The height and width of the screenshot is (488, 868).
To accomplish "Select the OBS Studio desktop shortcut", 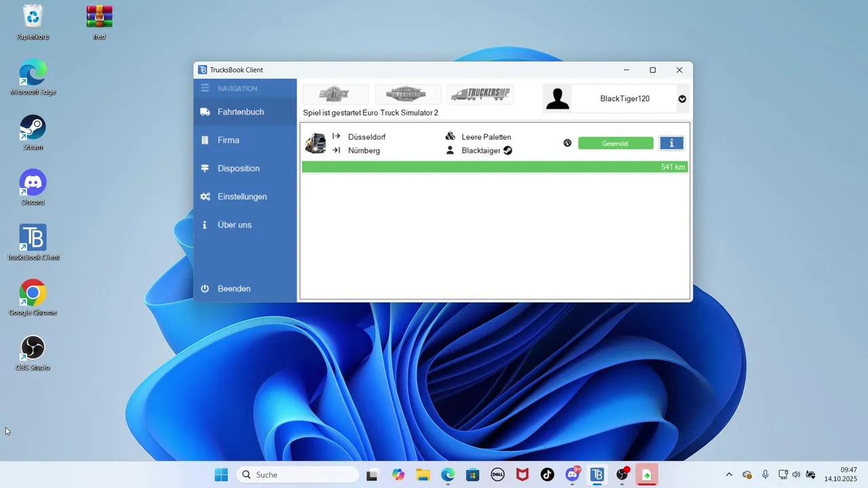I will 33,353.
